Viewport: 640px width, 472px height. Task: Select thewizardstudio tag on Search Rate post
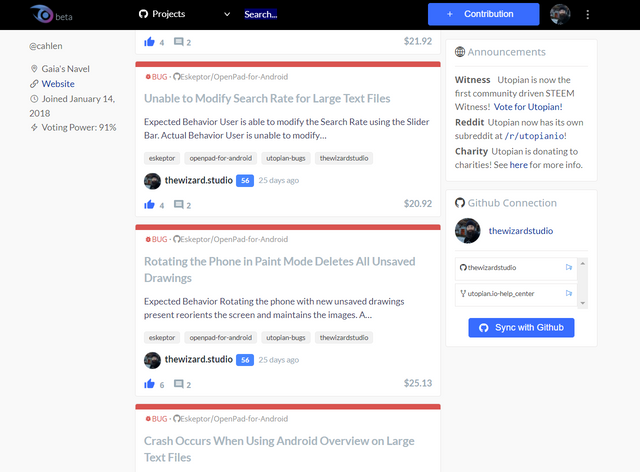tap(344, 158)
